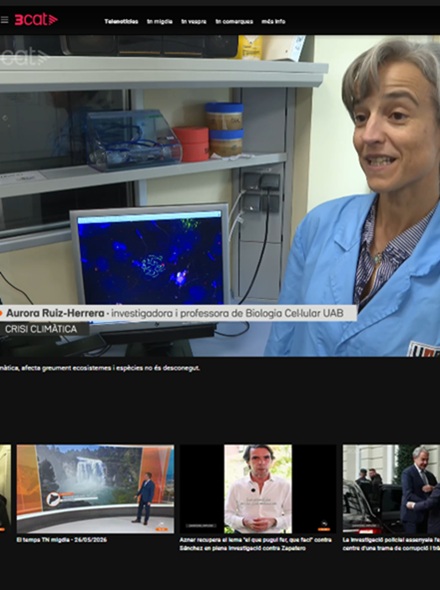Go to the tn vespre section

[194, 21]
